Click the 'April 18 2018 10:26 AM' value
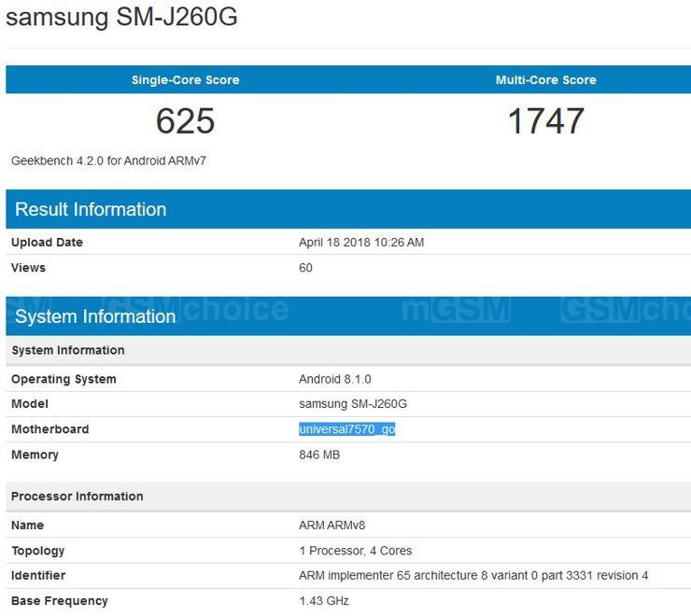The width and height of the screenshot is (691, 616). pyautogui.click(x=361, y=243)
